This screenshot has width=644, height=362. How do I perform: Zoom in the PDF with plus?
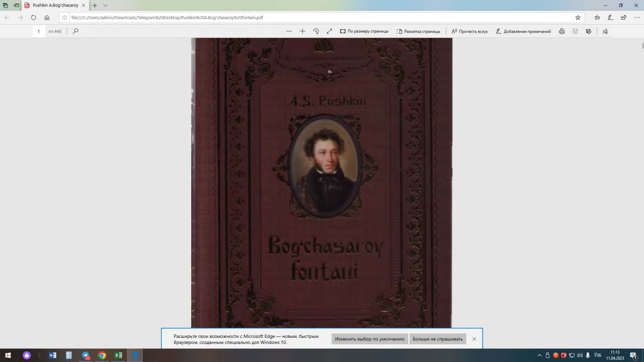click(302, 31)
